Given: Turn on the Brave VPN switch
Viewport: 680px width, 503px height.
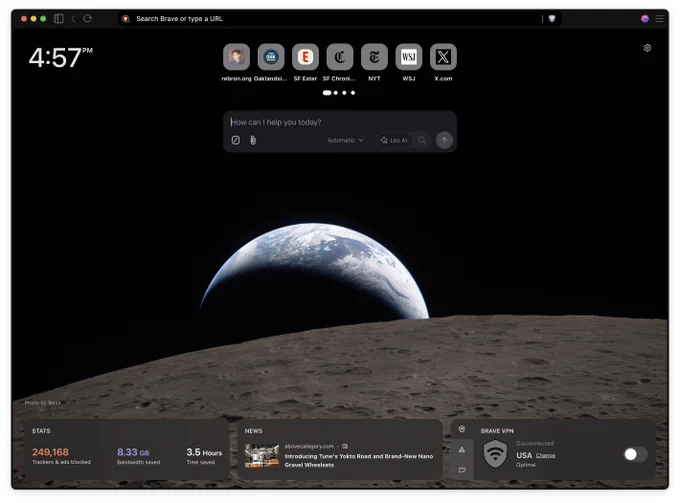Looking at the screenshot, I should [x=635, y=454].
